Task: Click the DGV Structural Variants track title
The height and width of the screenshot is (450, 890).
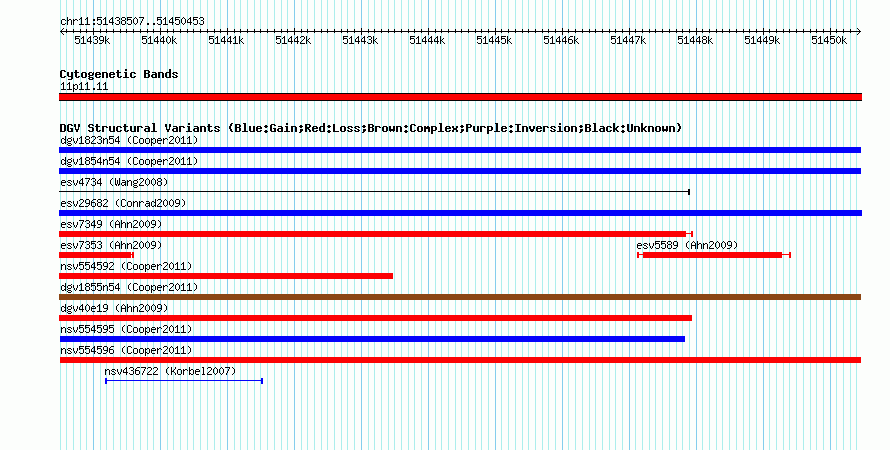Action: click(x=370, y=128)
